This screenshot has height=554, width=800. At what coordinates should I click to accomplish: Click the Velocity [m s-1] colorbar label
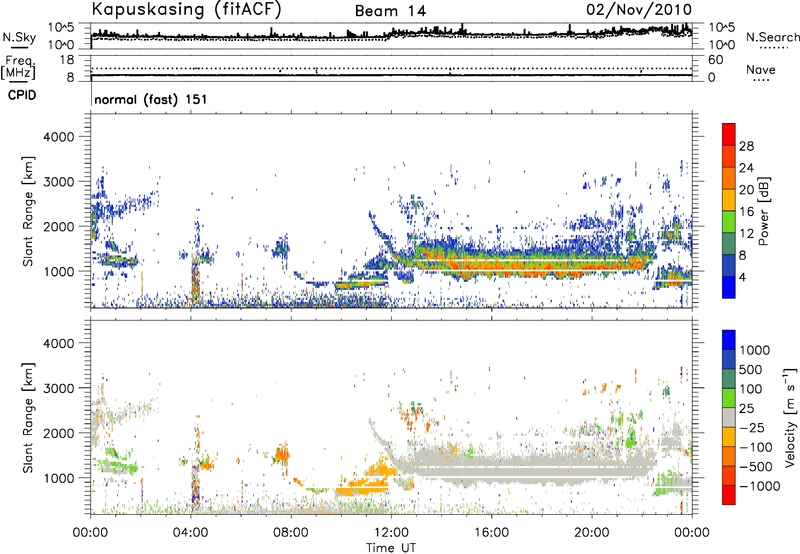[790, 417]
